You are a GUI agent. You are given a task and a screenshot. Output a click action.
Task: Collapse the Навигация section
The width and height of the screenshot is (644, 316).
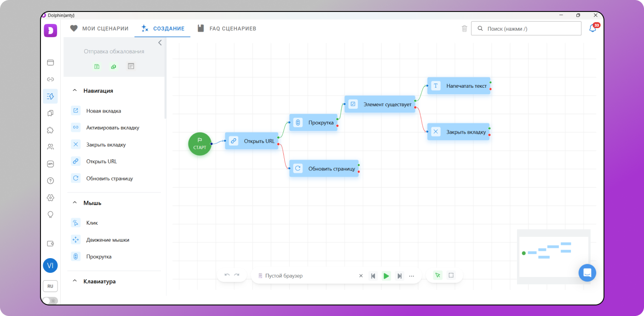[x=75, y=91]
